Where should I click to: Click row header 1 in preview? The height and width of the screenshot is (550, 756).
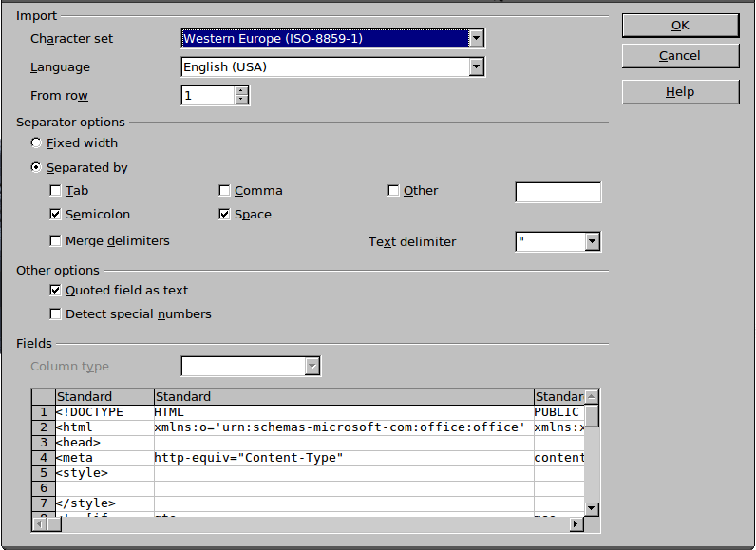tap(44, 412)
